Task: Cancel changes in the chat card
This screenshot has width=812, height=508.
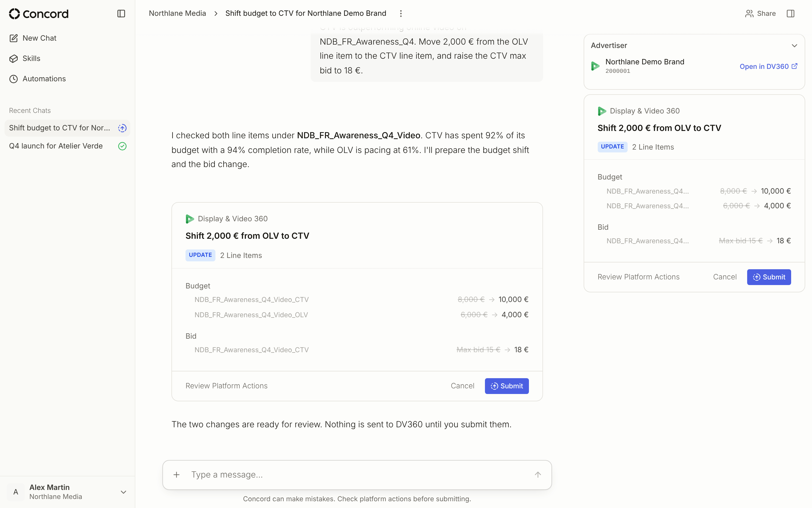Action: (462, 386)
